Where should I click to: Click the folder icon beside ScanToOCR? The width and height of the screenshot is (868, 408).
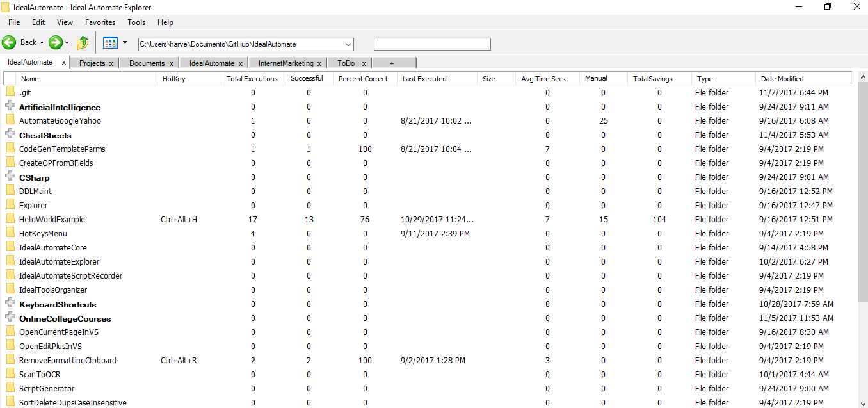pyautogui.click(x=10, y=374)
